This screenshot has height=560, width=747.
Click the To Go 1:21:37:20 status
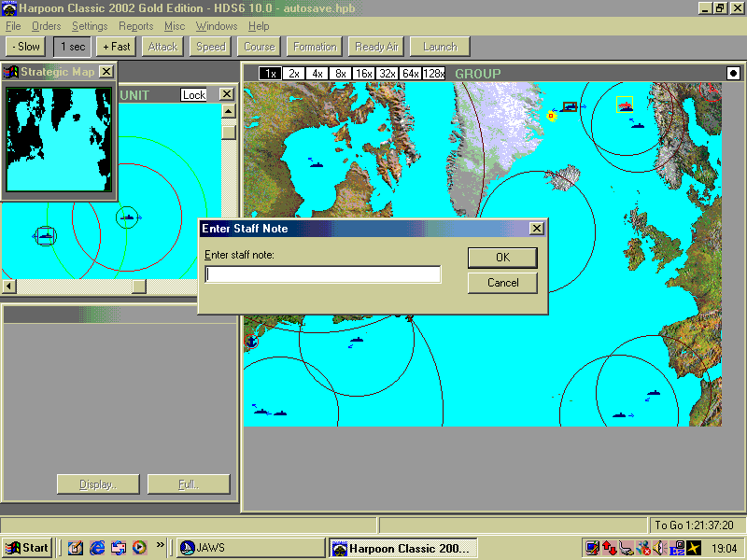tap(694, 525)
